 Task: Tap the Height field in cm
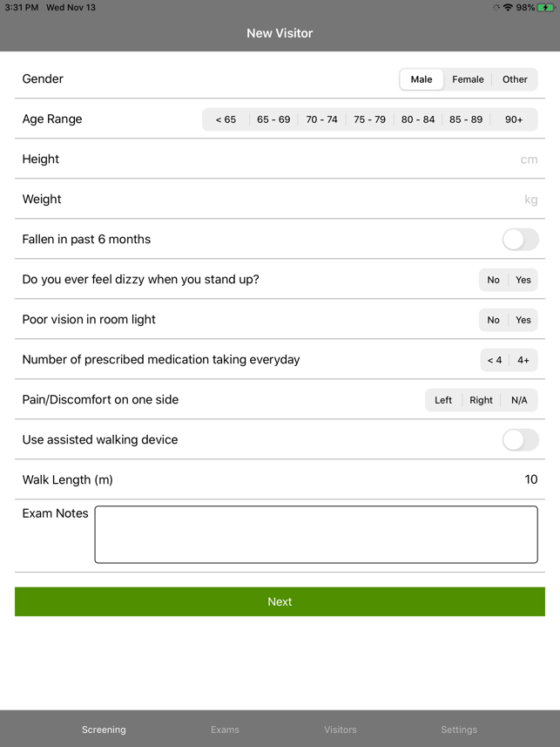tap(280, 160)
